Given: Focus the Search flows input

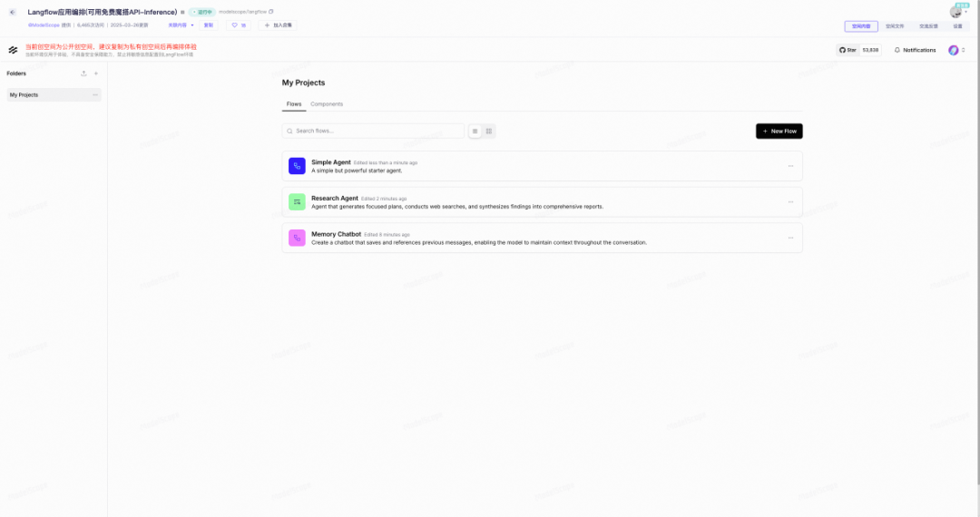Looking at the screenshot, I should tap(373, 132).
